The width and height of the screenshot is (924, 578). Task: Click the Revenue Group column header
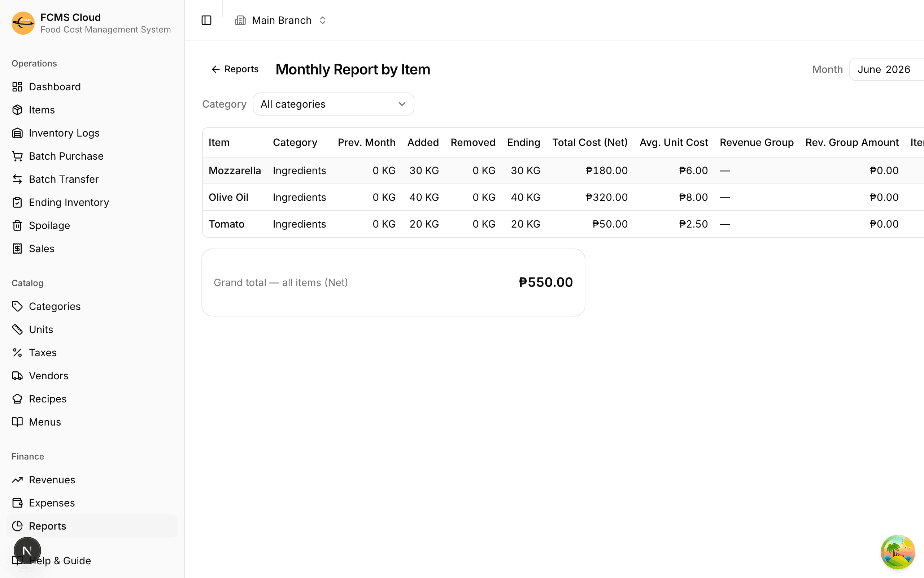point(757,142)
